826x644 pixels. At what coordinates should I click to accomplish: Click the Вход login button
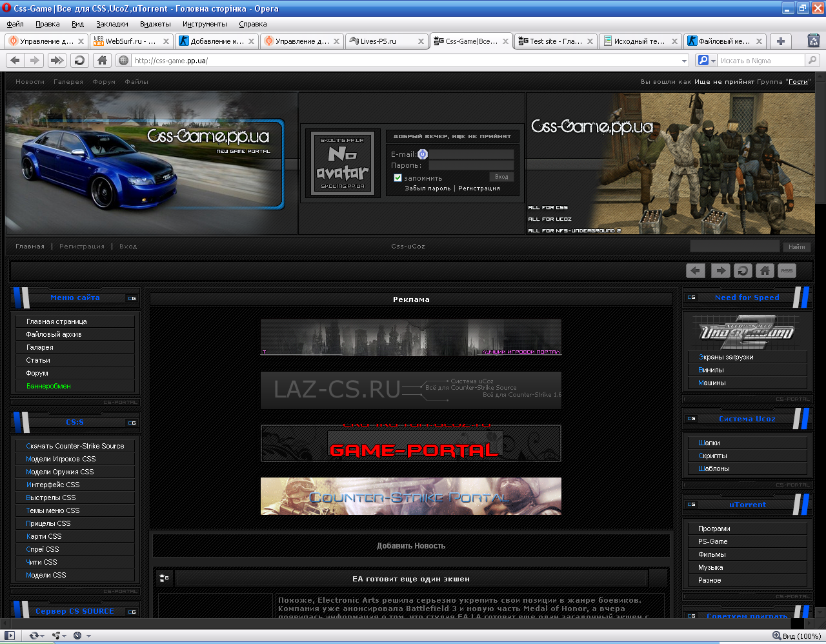[501, 177]
